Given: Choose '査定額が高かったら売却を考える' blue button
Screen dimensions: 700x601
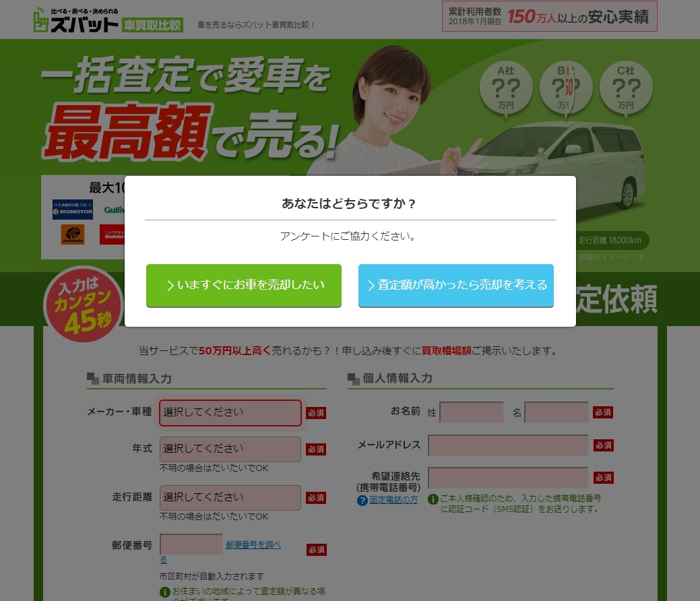Looking at the screenshot, I should [456, 285].
